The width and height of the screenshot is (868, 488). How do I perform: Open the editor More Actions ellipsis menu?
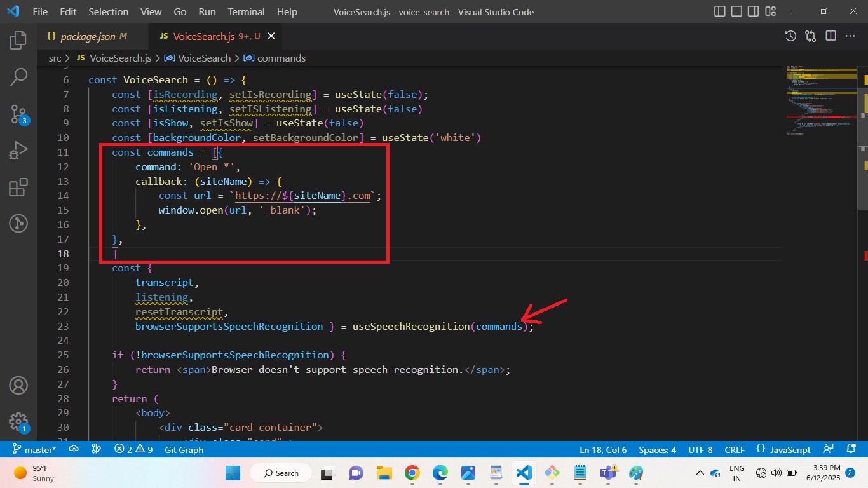coord(850,36)
